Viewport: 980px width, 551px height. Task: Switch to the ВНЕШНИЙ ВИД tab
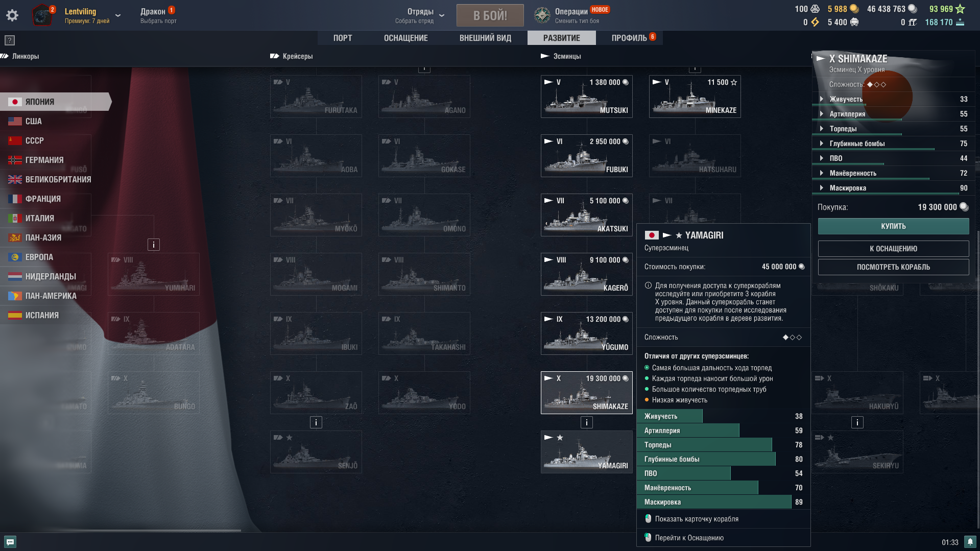click(485, 38)
